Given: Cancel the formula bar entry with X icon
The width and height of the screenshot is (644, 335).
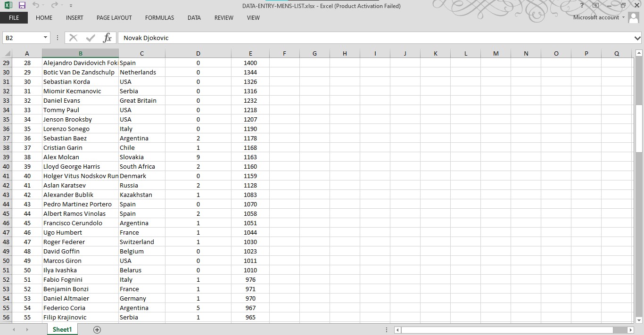Looking at the screenshot, I should (73, 38).
